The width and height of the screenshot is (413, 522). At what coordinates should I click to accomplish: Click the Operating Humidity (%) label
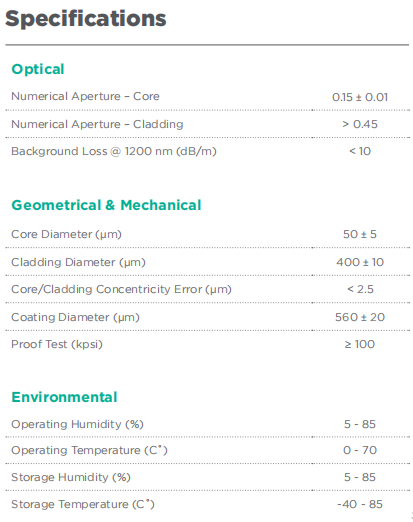(77, 424)
